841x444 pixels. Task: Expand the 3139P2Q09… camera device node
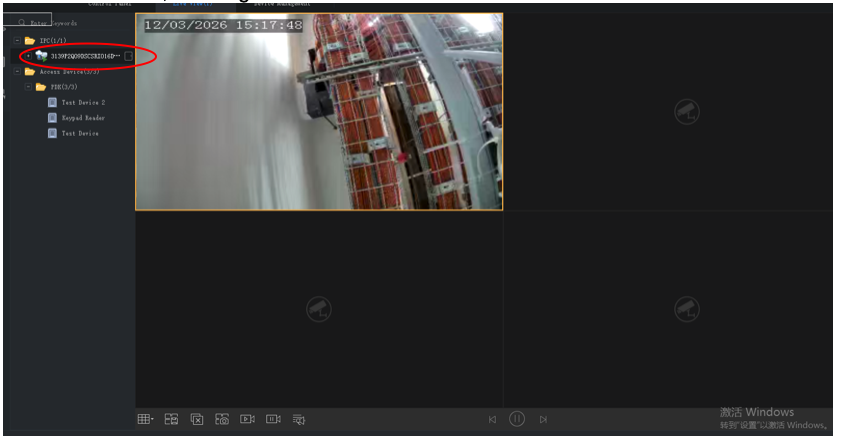[28, 56]
